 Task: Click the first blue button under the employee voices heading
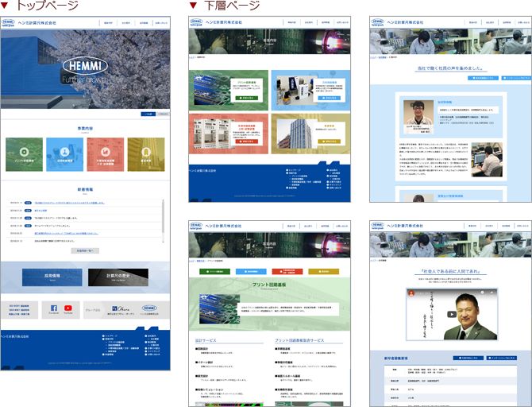(483, 78)
